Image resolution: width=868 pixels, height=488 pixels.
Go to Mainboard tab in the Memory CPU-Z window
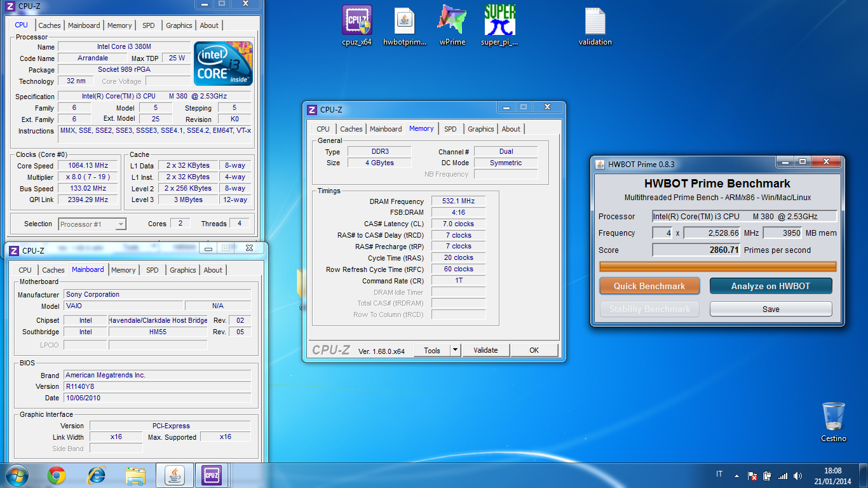tap(386, 129)
